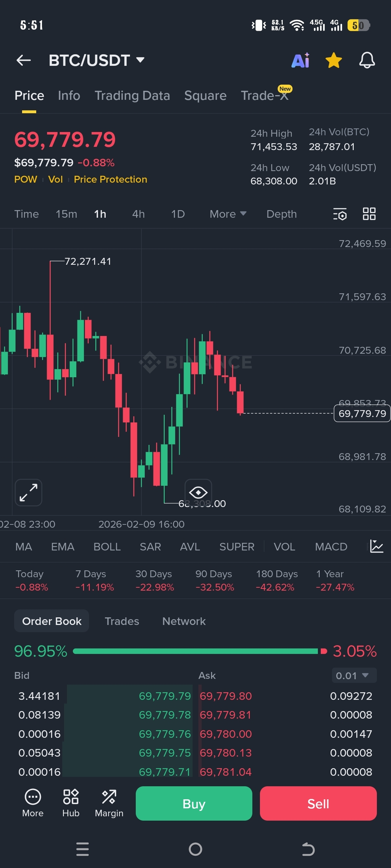Expand the More intervals dropdown
Screen dimensions: 391x868
pos(228,214)
